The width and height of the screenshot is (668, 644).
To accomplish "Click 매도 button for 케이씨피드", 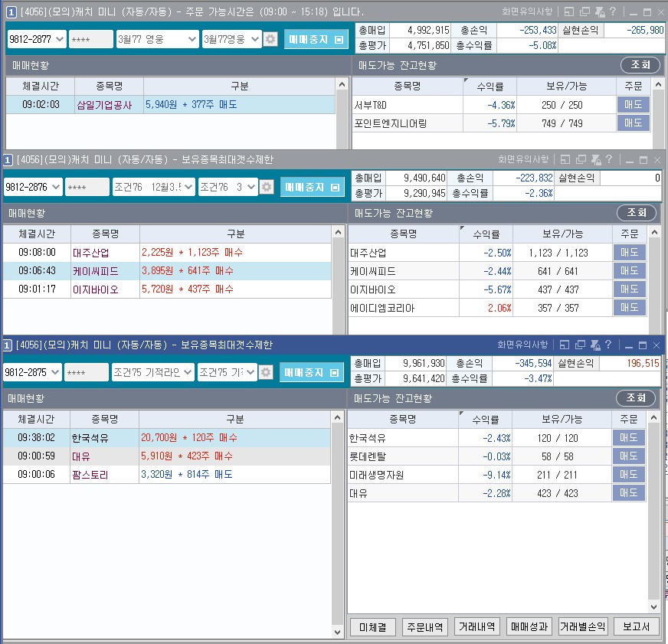I will (x=630, y=271).
